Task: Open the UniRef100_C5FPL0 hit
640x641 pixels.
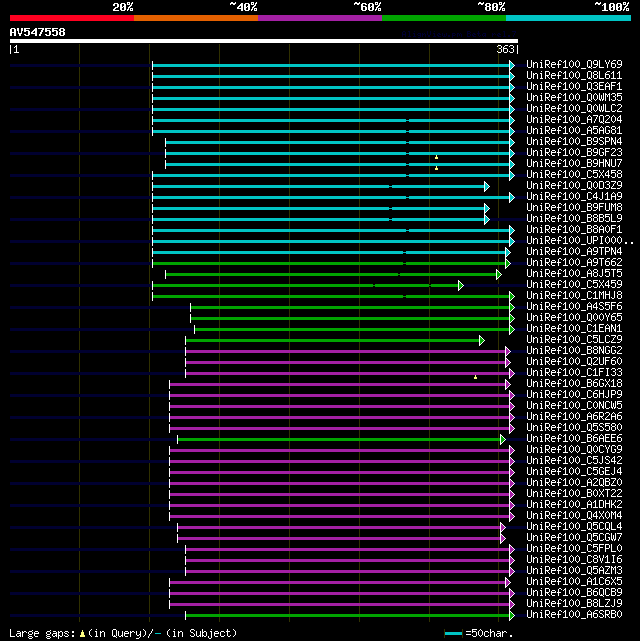Action: 574,549
